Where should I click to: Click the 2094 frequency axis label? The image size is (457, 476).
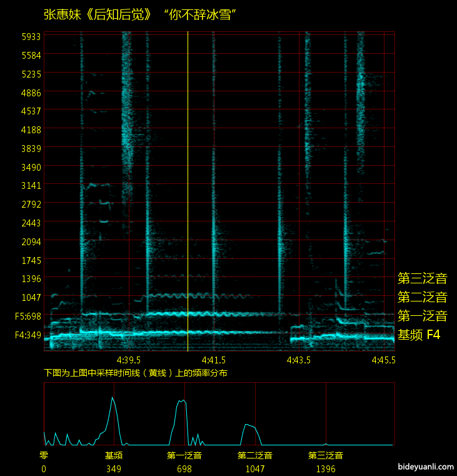tap(31, 242)
